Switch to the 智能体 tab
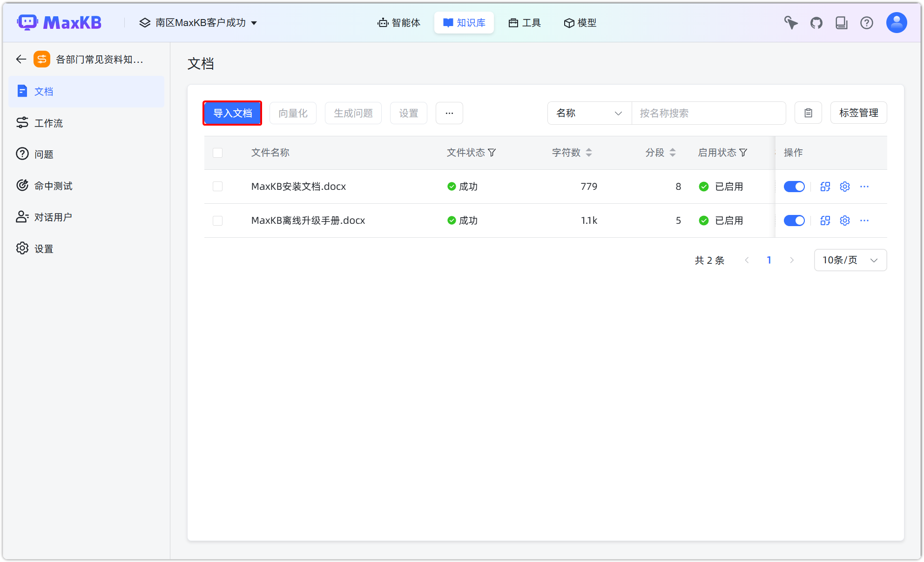Screen dimensions: 924x562 399,22
